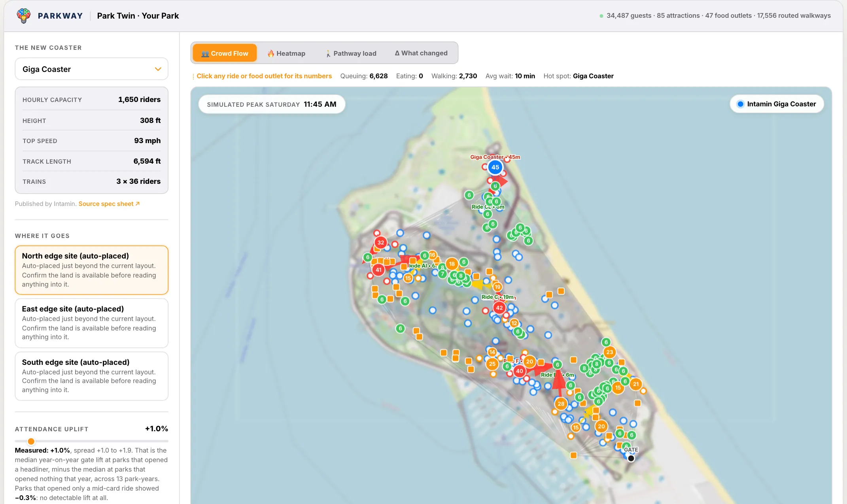Screen dimensions: 847x504
Task: Click the Giga Coaster 45m map label
Action: coord(495,157)
